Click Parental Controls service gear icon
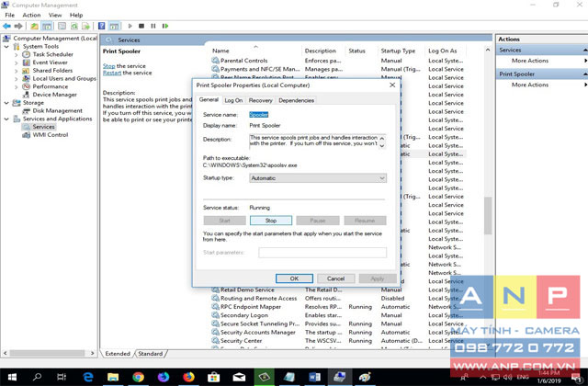This screenshot has width=588, height=386. coord(215,61)
